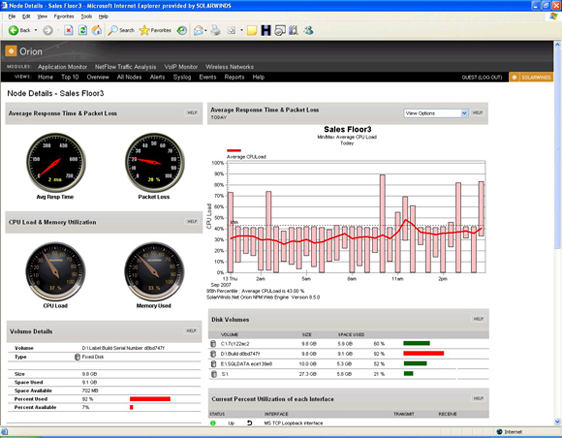Open the Tools menu
The width and height of the screenshot is (562, 438).
[86, 16]
